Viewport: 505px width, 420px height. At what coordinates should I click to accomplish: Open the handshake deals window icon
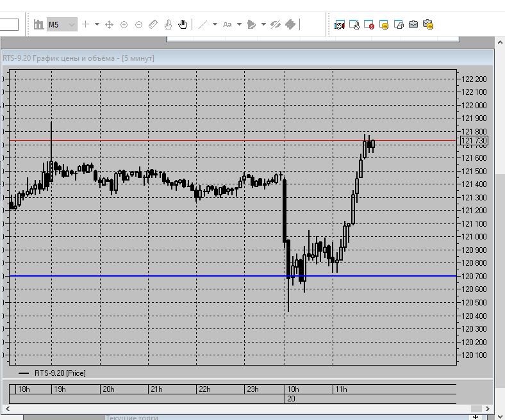click(x=340, y=25)
